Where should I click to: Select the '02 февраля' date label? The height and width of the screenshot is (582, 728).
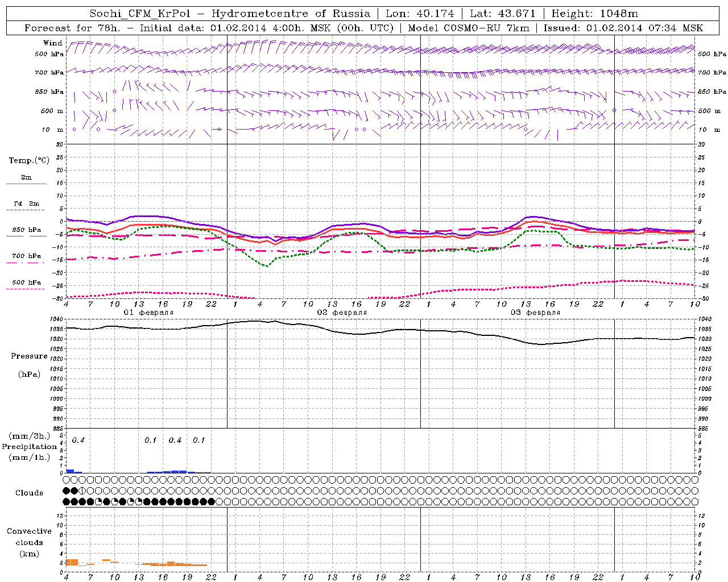(x=342, y=313)
